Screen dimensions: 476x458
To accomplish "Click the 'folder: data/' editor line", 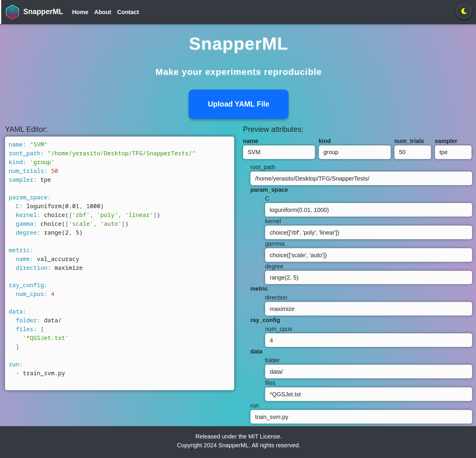I will 38,320.
